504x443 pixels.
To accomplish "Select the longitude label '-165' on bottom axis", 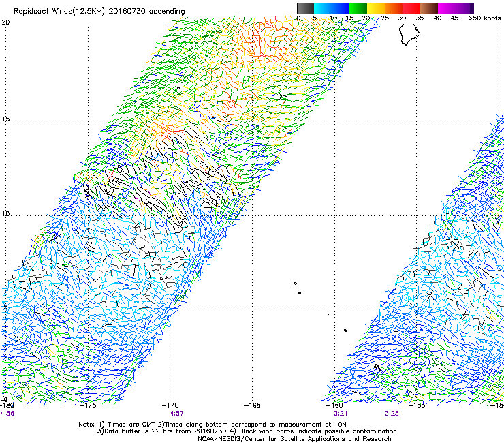I will click(252, 405).
